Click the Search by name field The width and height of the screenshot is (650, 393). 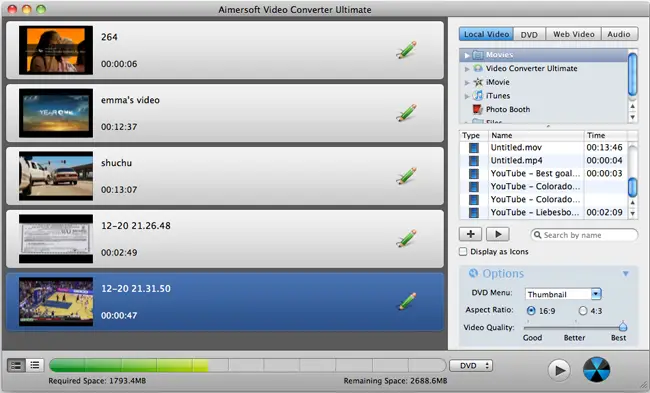tap(584, 235)
